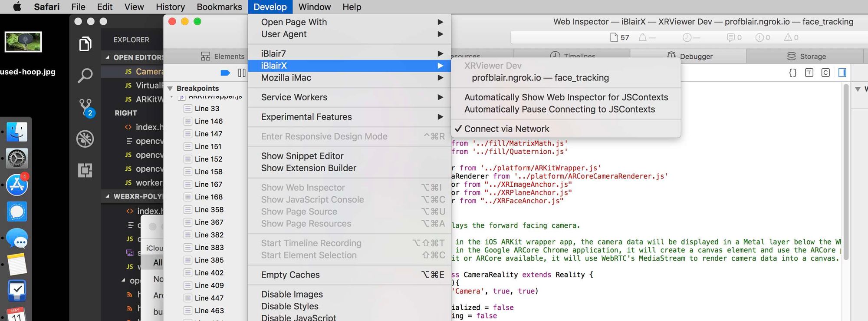
Task: Open Notes app in the Dock
Action: (x=17, y=265)
